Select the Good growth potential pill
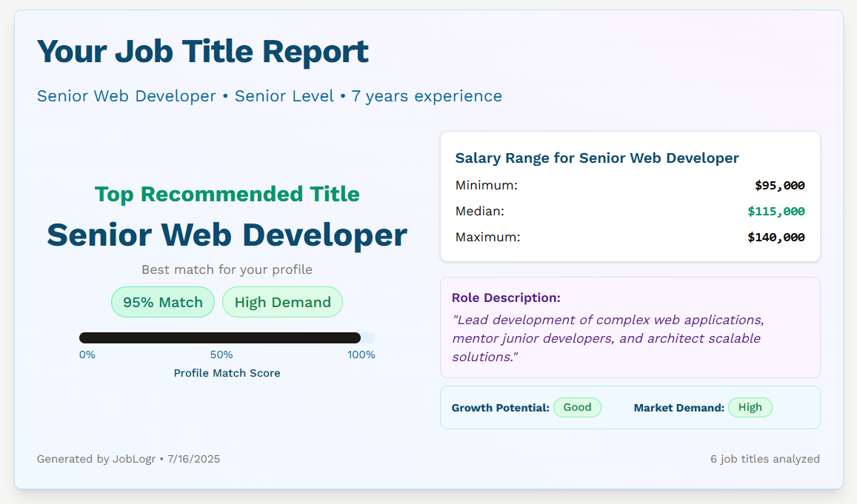The height and width of the screenshot is (504, 857). (x=577, y=407)
